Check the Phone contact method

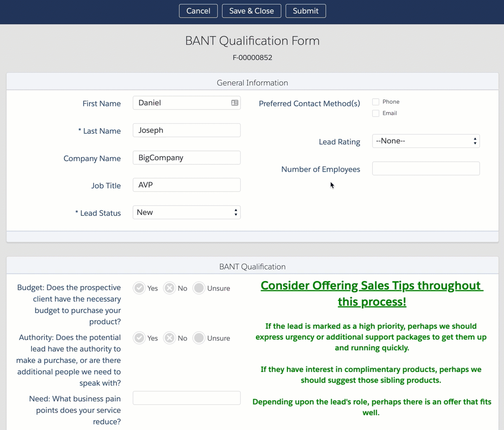(x=376, y=102)
